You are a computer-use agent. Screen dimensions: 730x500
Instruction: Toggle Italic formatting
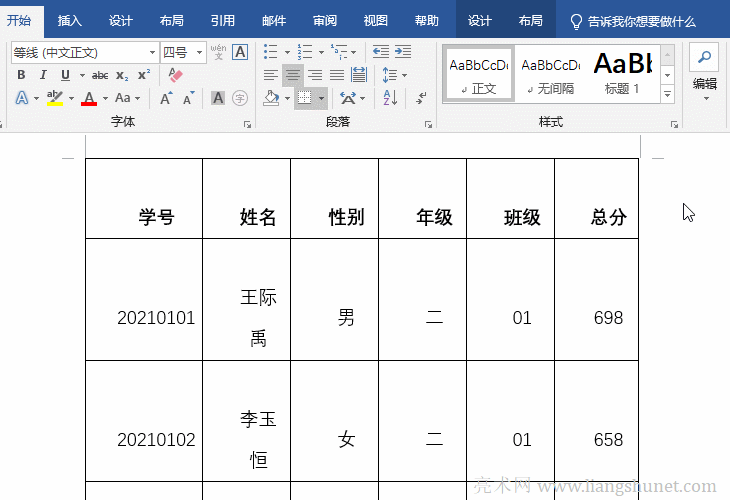pos(43,75)
